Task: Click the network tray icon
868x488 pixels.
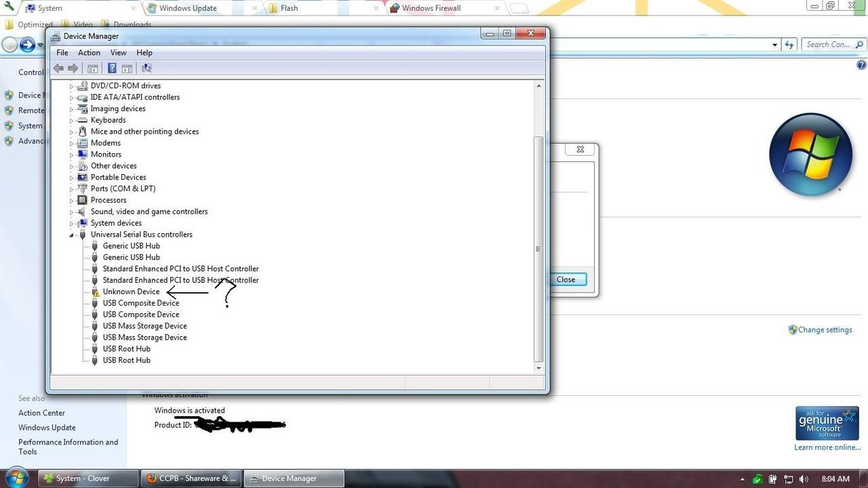Action: click(x=788, y=479)
